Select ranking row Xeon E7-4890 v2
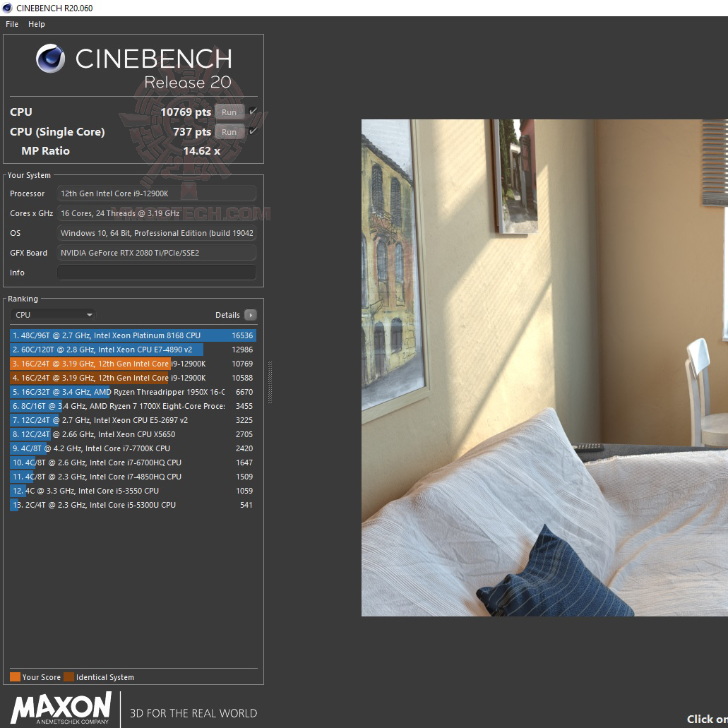 point(133,350)
